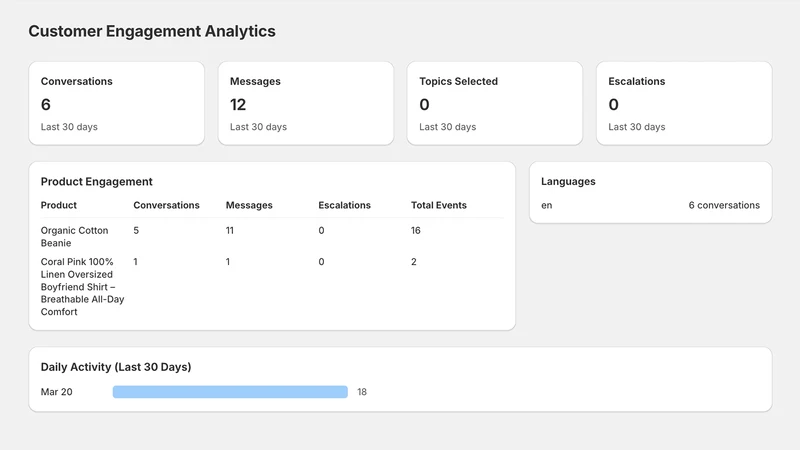Click the Product column header
800x450 pixels.
coord(59,205)
